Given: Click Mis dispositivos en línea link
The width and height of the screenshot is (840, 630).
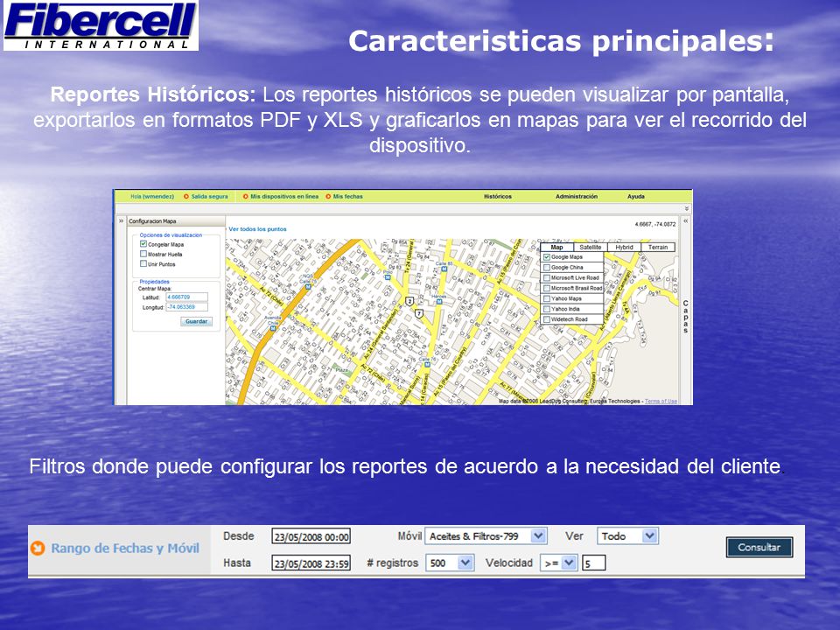Looking at the screenshot, I should point(284,197).
